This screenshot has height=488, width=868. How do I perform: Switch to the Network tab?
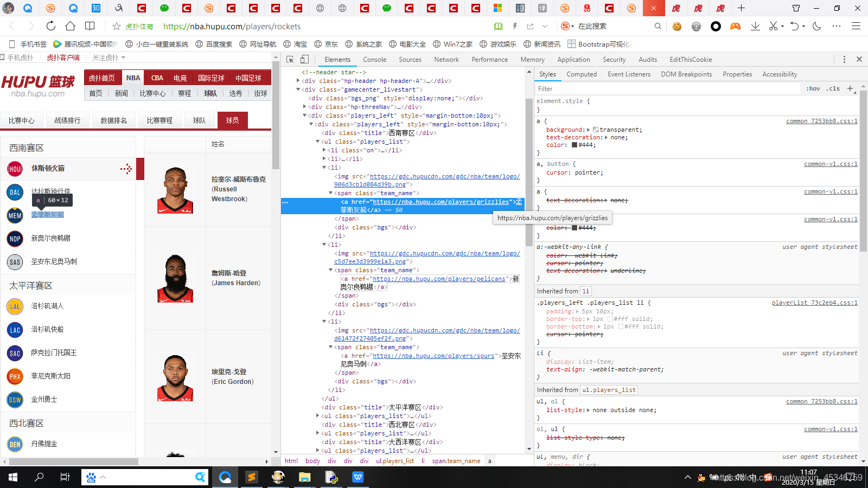[446, 60]
